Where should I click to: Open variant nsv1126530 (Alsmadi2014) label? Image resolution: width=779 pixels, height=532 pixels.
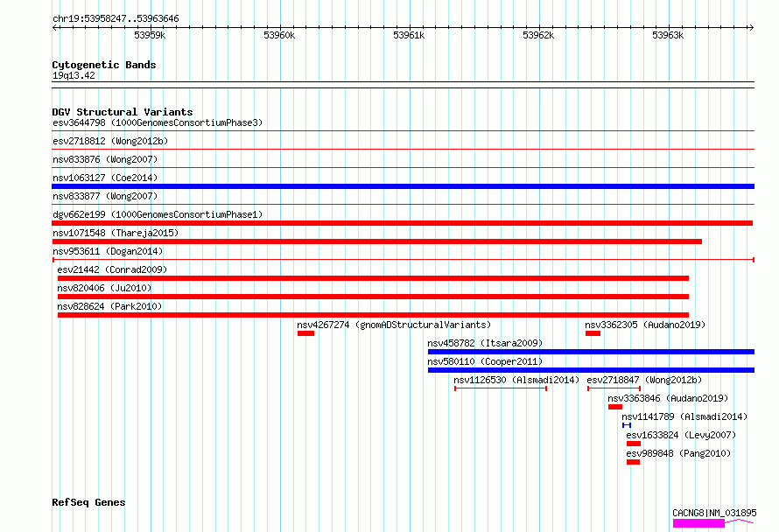pos(516,380)
